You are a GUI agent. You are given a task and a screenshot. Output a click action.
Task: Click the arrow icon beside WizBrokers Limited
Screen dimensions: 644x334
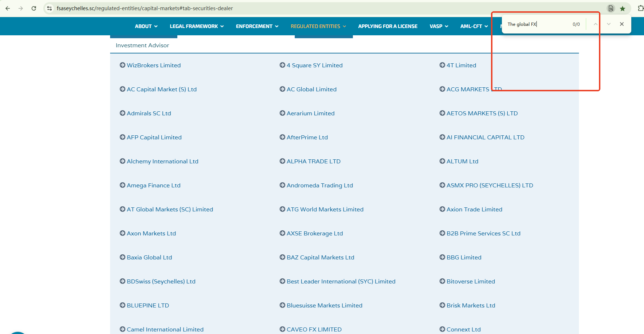click(x=122, y=65)
